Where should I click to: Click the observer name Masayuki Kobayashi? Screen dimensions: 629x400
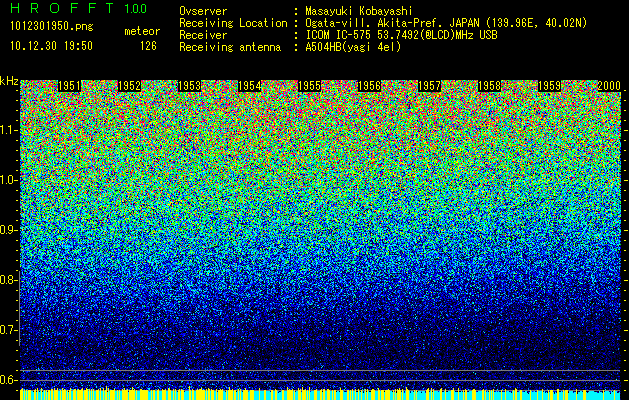coord(359,11)
